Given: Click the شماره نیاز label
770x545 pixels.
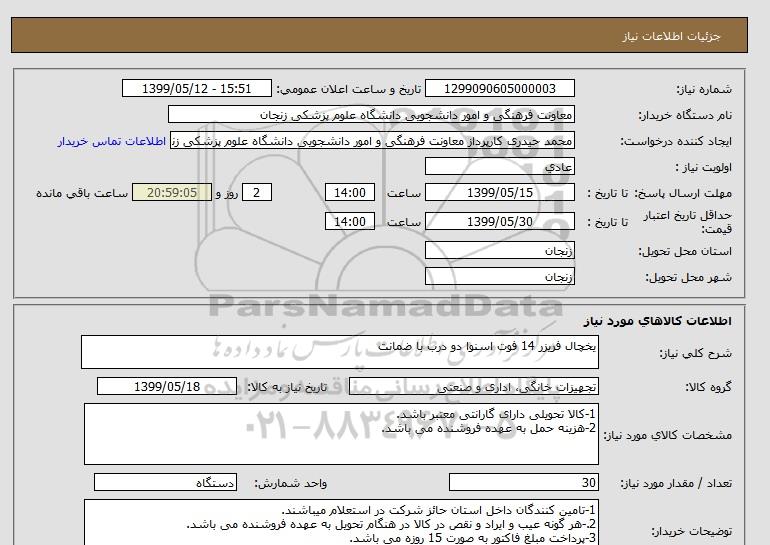Looking at the screenshot, I should pyautogui.click(x=704, y=89).
